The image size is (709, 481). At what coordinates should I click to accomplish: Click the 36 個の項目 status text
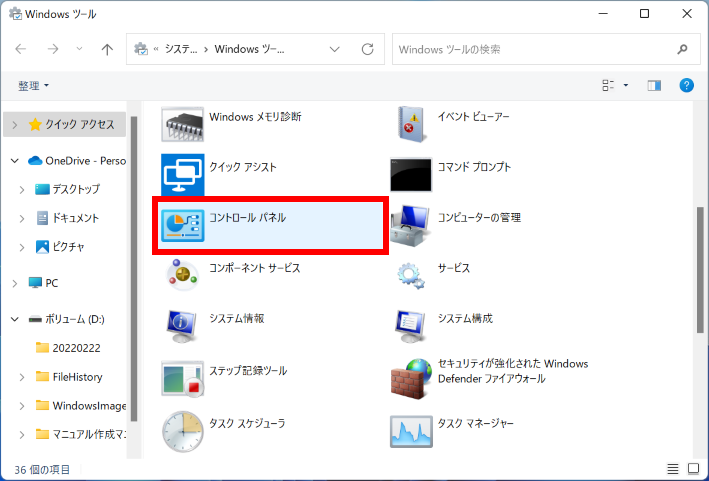click(42, 470)
